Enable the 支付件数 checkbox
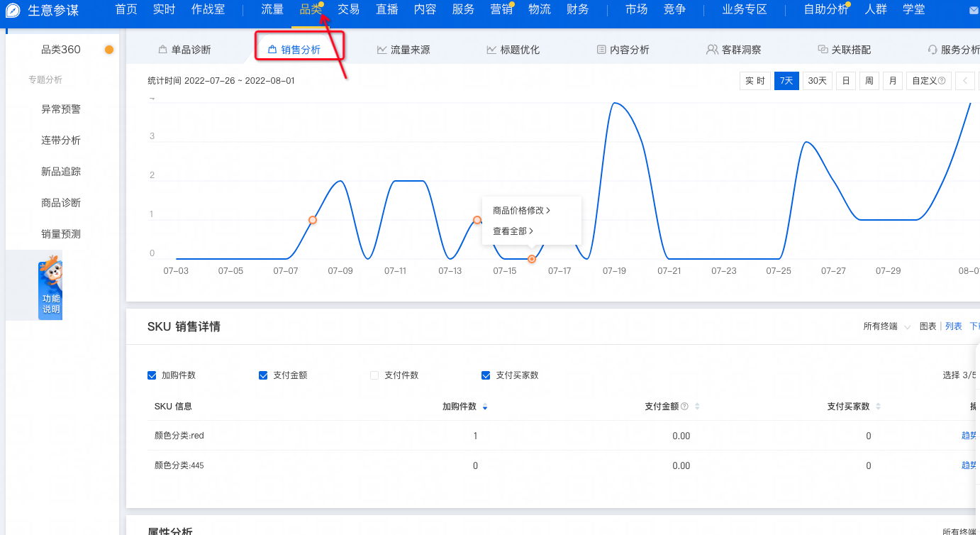Screen dimensions: 980x535 click(x=374, y=375)
